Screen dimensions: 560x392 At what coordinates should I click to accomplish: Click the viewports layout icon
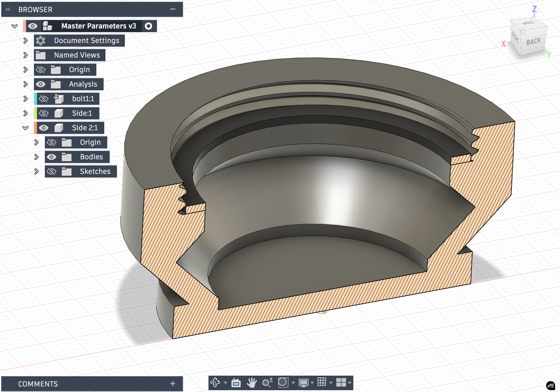(x=342, y=383)
